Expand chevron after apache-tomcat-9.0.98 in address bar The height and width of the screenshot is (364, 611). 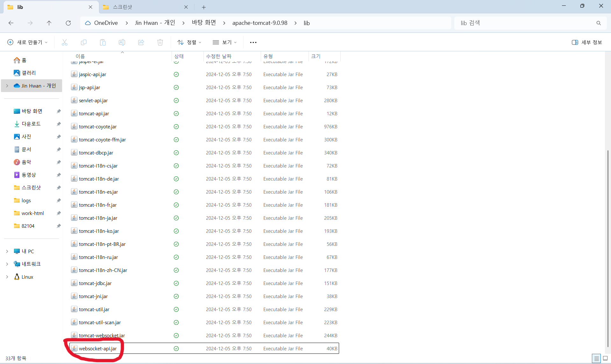click(x=295, y=23)
